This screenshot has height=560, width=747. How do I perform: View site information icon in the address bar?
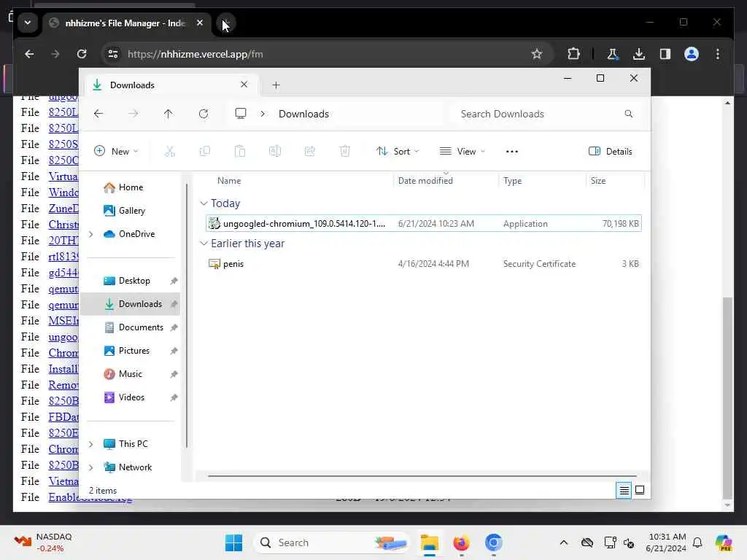113,54
